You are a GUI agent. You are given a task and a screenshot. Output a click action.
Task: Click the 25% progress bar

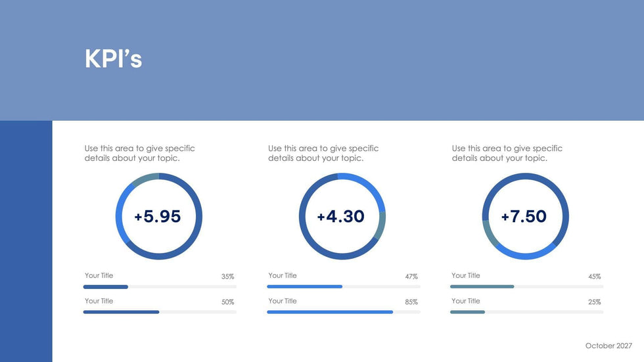[526, 312]
